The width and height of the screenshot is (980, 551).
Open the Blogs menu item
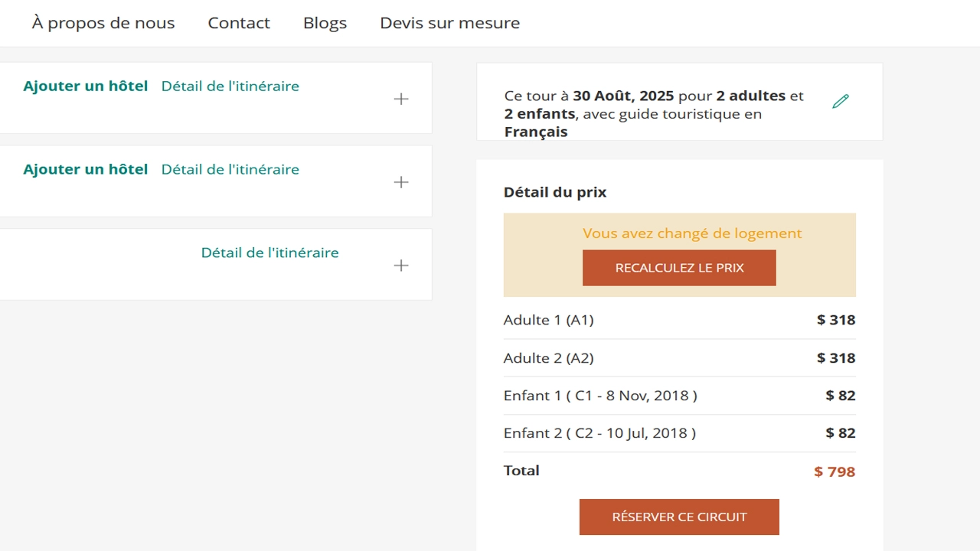coord(325,23)
